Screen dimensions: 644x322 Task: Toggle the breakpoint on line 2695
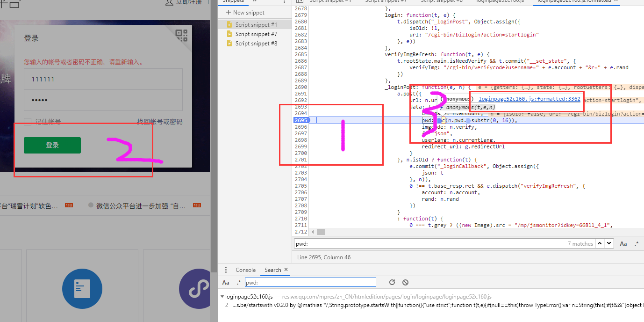pos(301,120)
